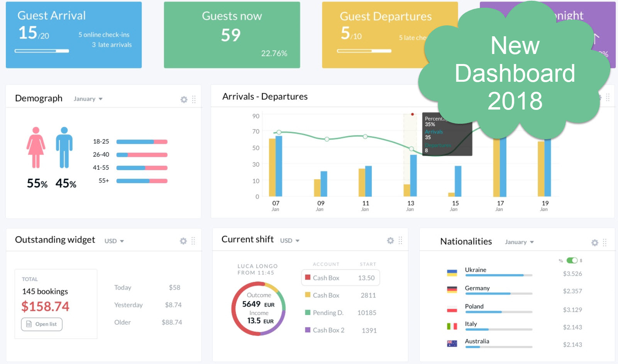Viewport: 618px width, 364px height.
Task: Select the Cash Box 13.50 account row
Action: point(340,278)
